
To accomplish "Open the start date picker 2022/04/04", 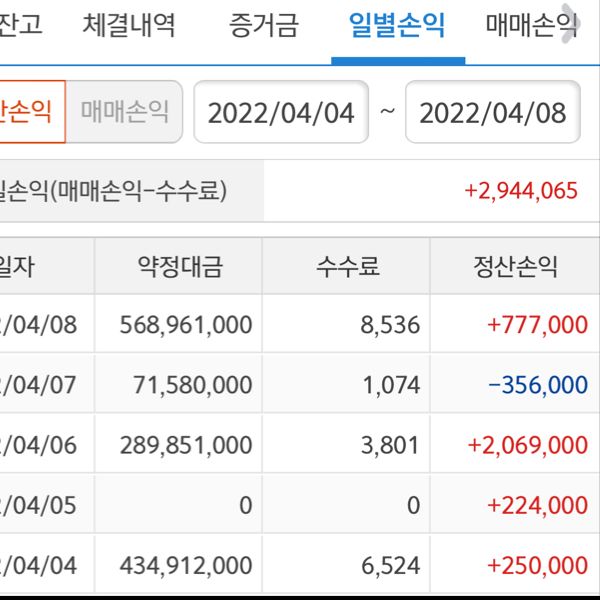I will [x=281, y=112].
